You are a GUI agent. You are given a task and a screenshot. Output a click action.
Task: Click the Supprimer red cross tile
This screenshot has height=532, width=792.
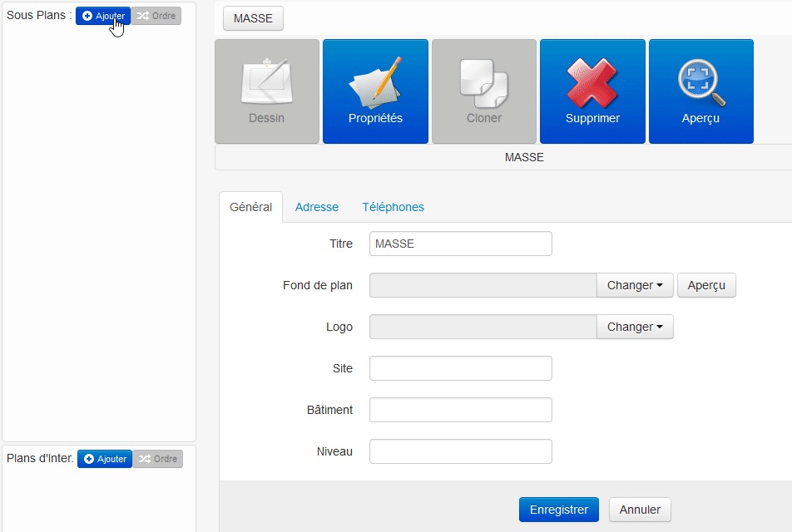tap(592, 91)
